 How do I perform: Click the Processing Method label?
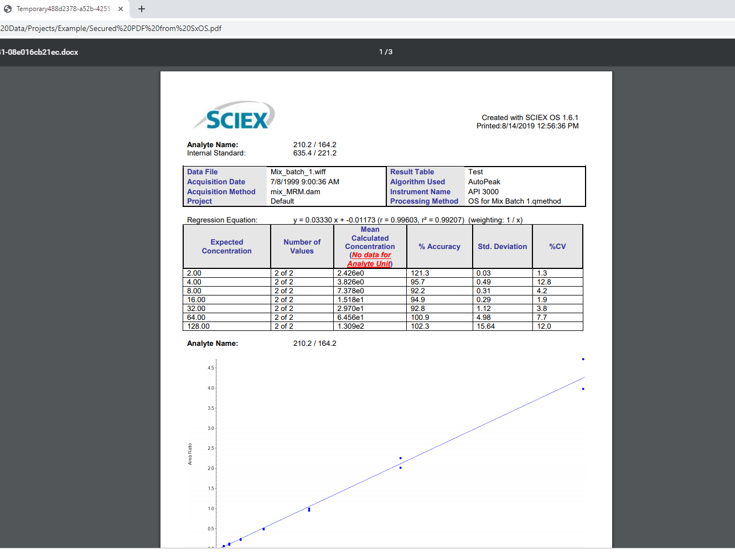coord(424,201)
